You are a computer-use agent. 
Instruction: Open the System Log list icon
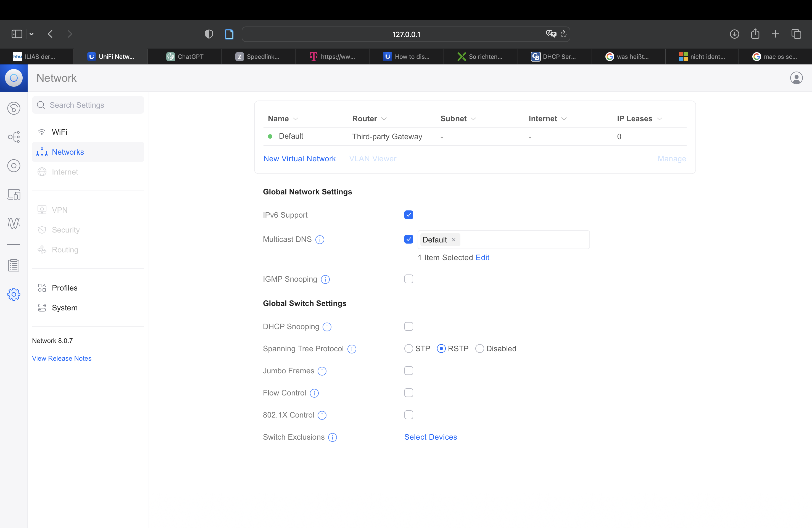(x=14, y=265)
